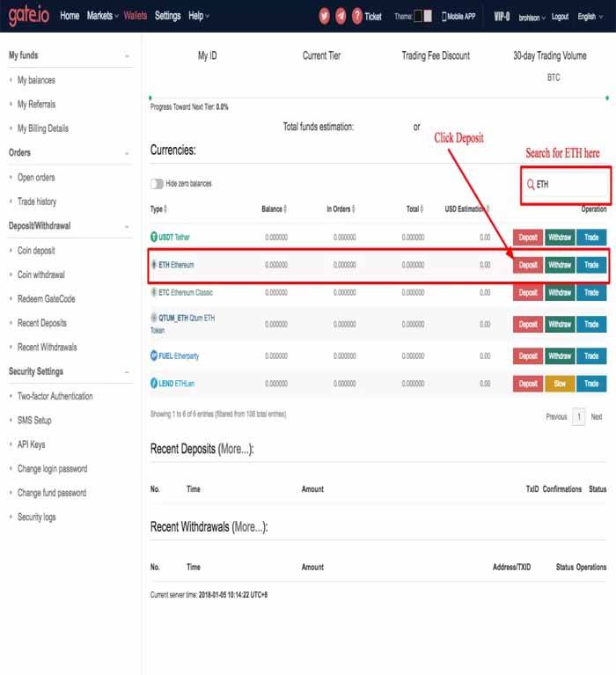Click the ETH Ethereum coin icon
Viewport: 616px width, 675px height.
coord(154,264)
